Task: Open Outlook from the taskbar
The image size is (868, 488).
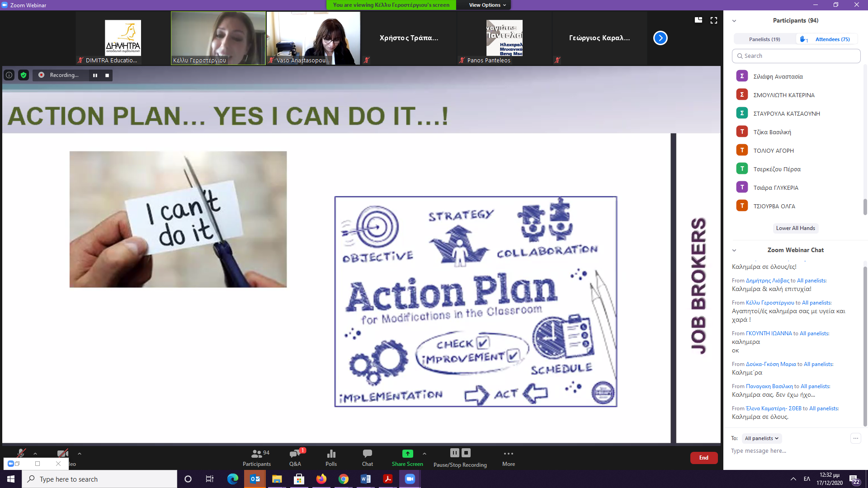Action: click(255, 479)
